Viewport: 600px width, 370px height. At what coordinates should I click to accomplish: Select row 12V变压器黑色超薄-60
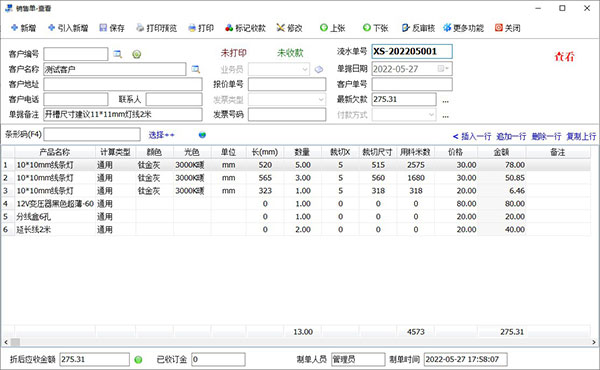click(x=295, y=204)
